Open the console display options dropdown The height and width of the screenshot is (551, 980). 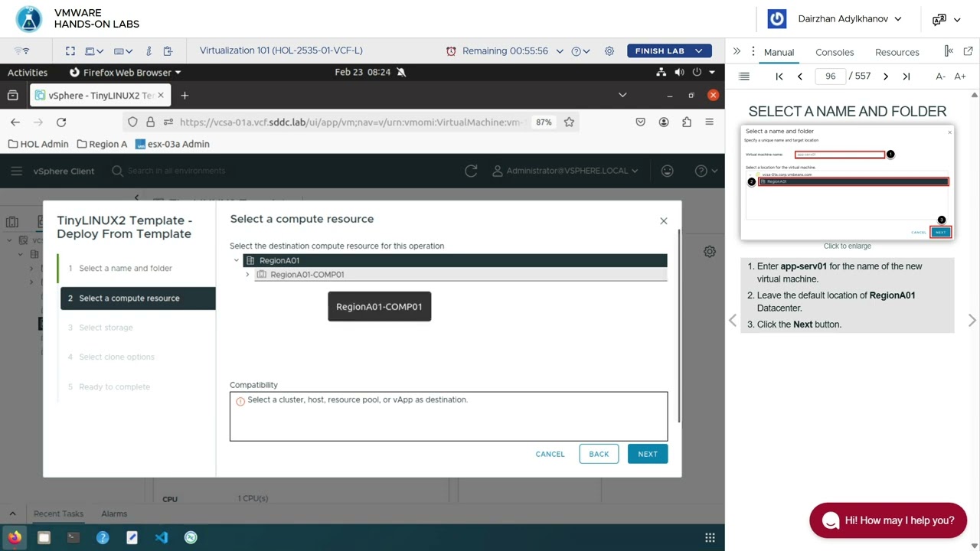(x=94, y=51)
